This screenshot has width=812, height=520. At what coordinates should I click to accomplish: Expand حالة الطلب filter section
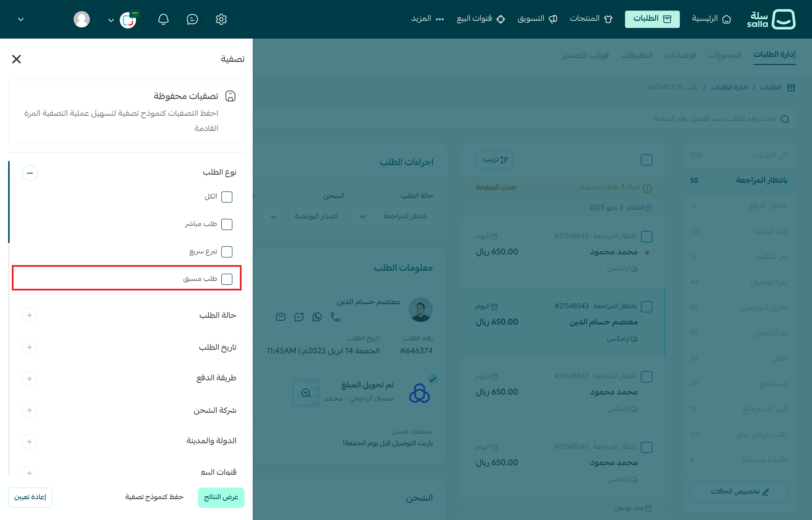click(x=29, y=316)
